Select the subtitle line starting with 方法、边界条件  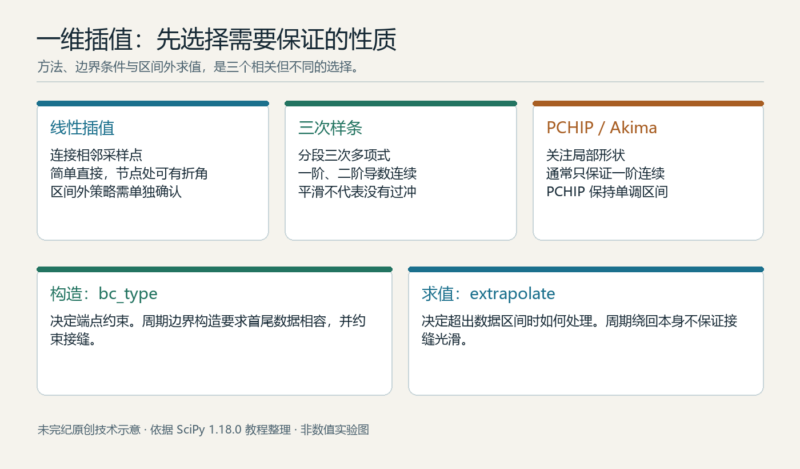[197, 67]
